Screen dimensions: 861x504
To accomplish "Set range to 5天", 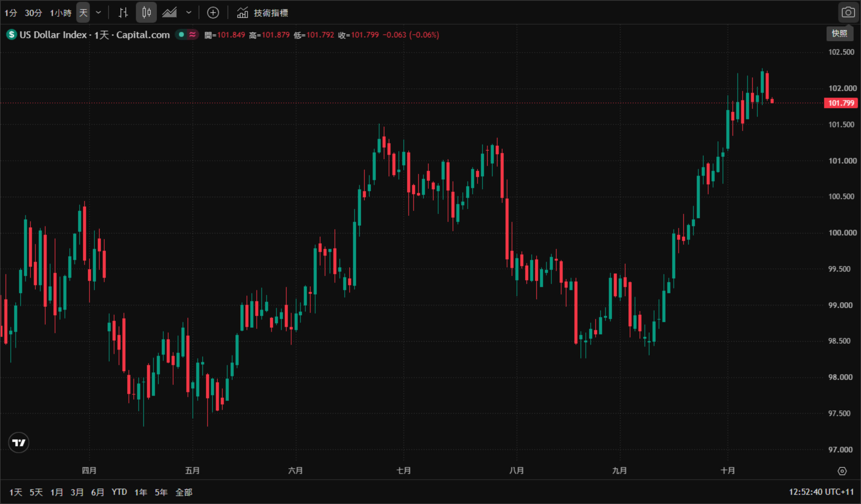I will pyautogui.click(x=36, y=492).
